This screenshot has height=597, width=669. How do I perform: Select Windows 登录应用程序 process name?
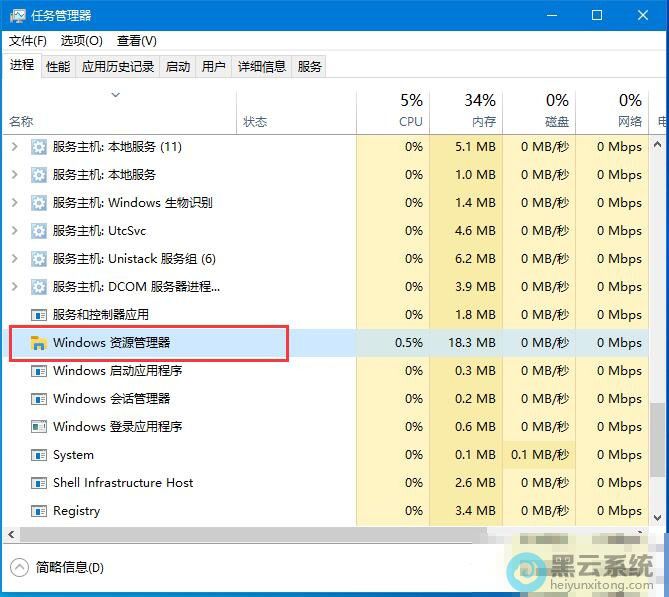click(x=117, y=427)
